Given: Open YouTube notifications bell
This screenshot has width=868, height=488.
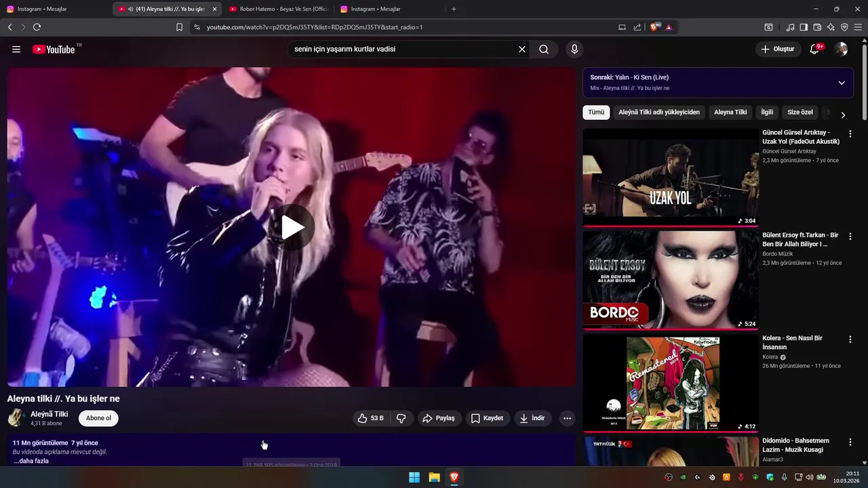Looking at the screenshot, I should tap(815, 49).
